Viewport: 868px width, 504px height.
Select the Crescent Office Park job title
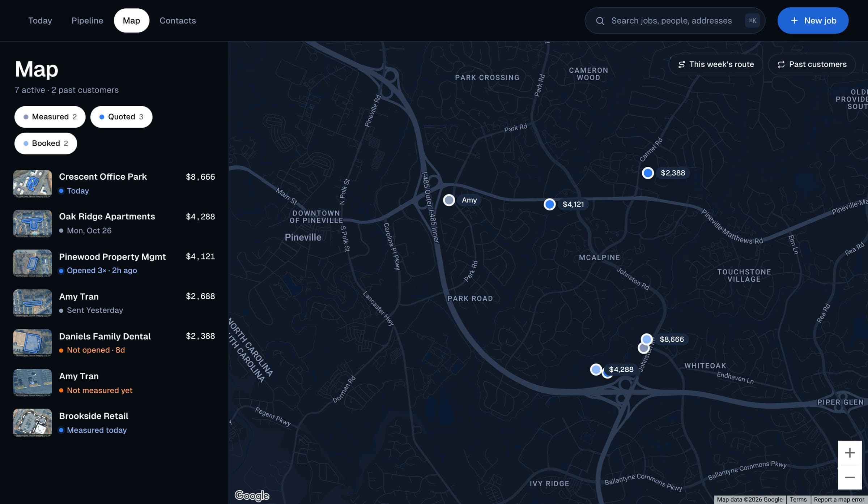[103, 176]
